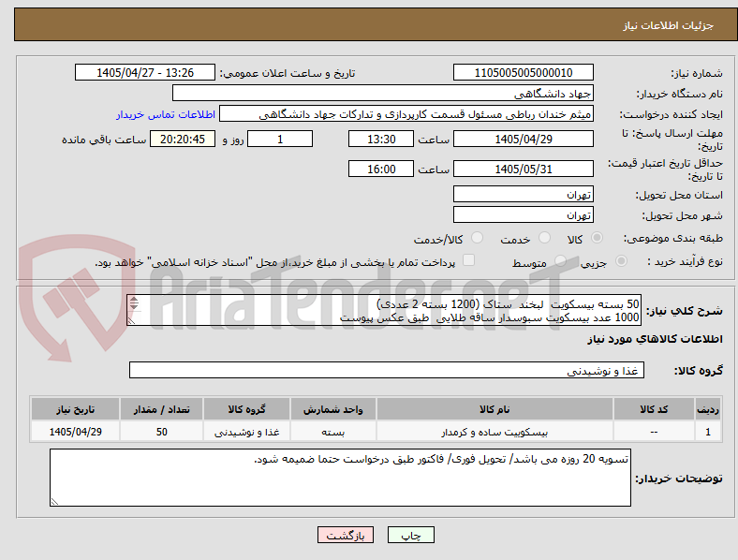Click the تاریخ نیاز column header
This screenshot has height=560, width=738.
point(75,409)
